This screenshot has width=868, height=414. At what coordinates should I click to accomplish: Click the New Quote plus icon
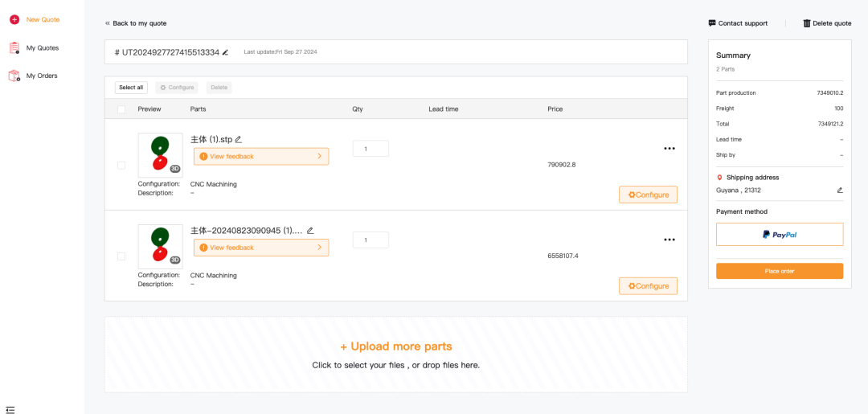(14, 19)
